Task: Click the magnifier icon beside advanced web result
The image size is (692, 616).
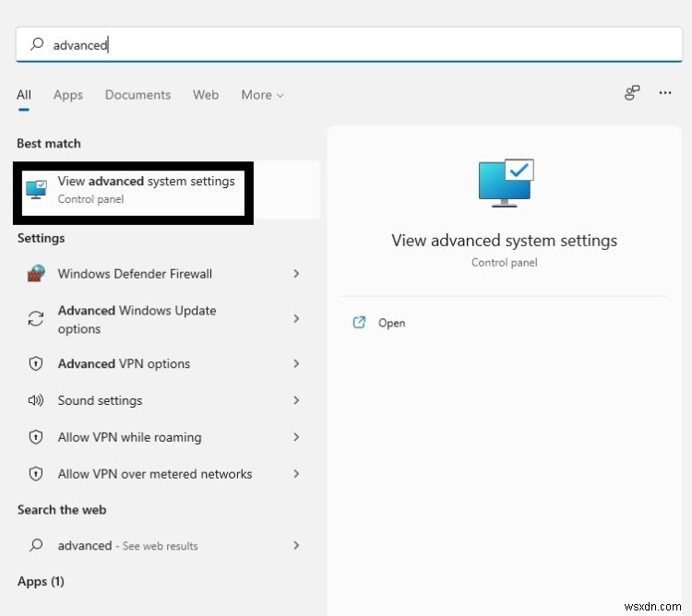Action: [x=36, y=545]
